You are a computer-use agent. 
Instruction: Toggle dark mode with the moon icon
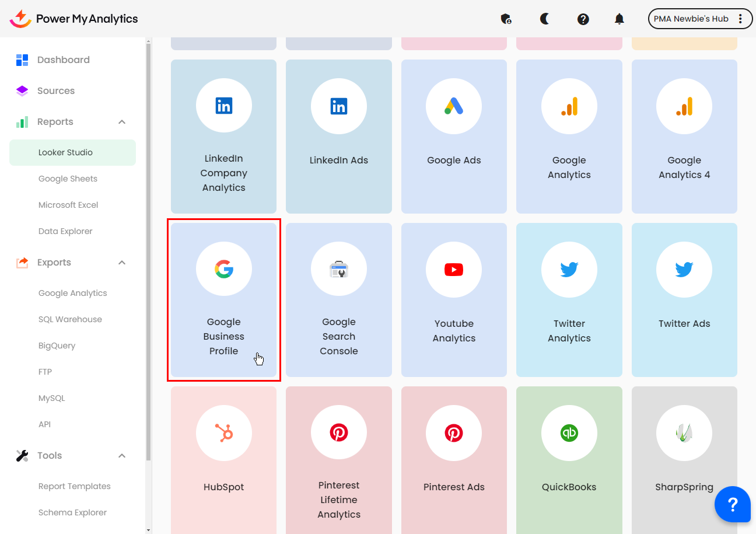click(544, 19)
